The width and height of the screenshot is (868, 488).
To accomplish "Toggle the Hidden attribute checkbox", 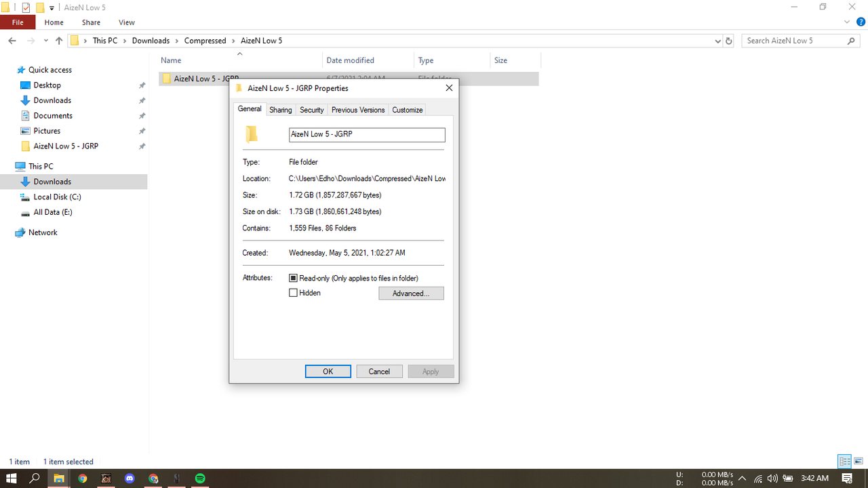I will pyautogui.click(x=294, y=293).
